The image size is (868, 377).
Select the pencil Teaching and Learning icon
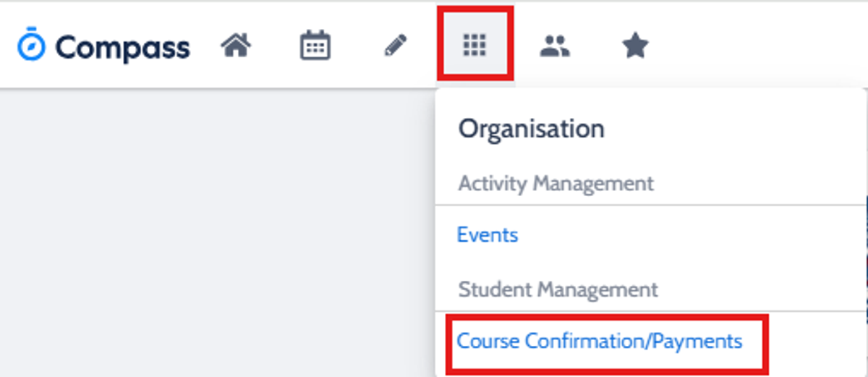pos(395,46)
